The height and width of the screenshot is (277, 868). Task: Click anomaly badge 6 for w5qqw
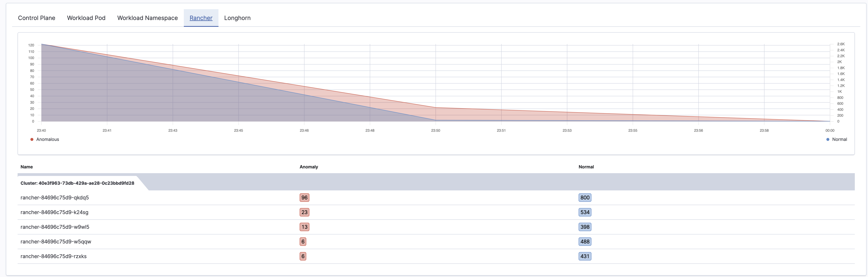(303, 242)
